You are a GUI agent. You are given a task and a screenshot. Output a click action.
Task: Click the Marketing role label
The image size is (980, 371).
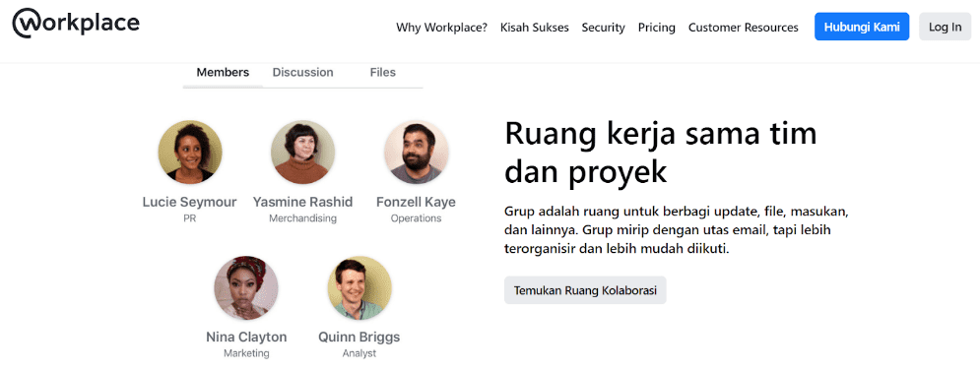pos(246,353)
